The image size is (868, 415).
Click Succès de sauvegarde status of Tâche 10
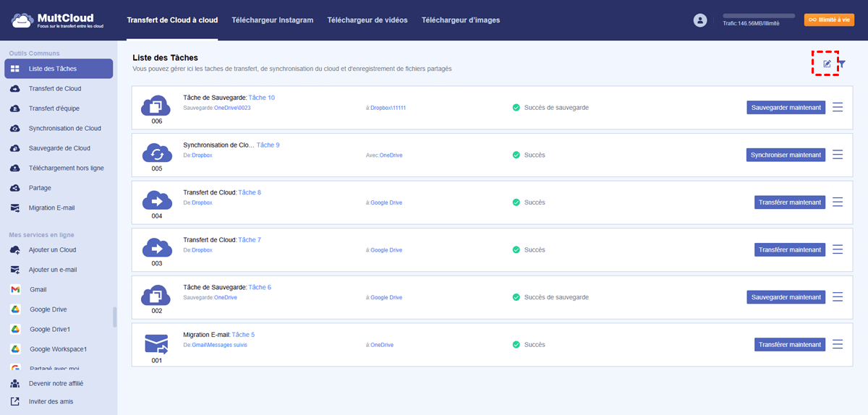pyautogui.click(x=556, y=107)
